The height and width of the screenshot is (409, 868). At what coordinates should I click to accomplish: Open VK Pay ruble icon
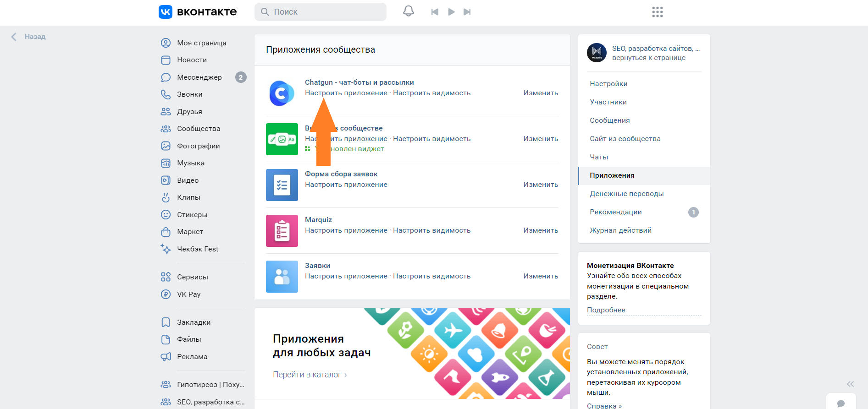coord(166,294)
